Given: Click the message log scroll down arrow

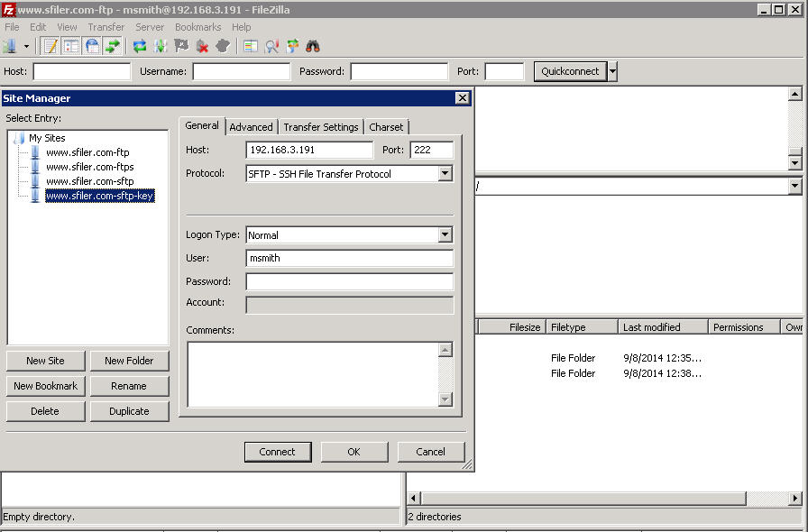Looking at the screenshot, I should pyautogui.click(x=795, y=163).
